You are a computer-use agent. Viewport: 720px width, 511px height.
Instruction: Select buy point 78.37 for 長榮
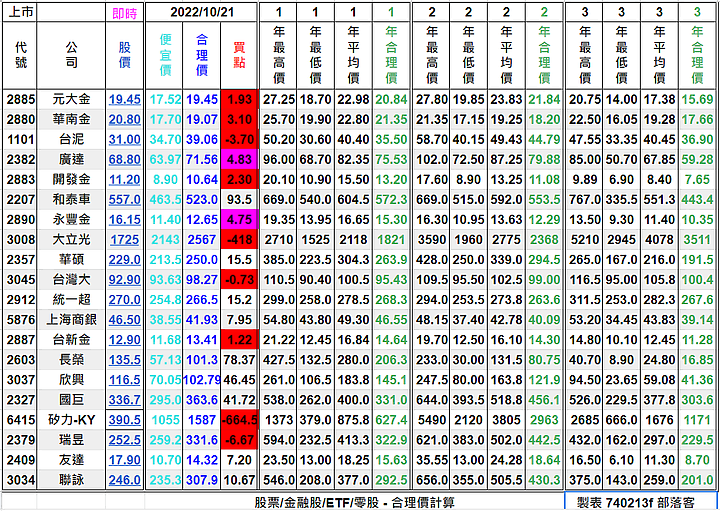239,360
